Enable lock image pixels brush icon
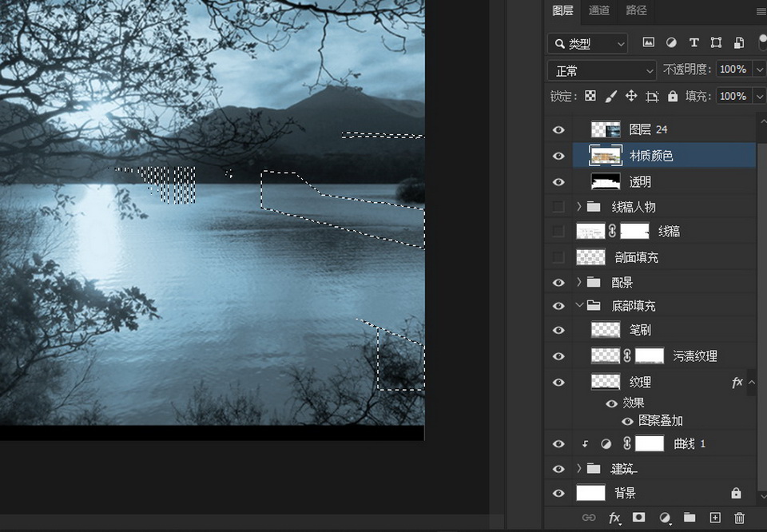The image size is (767, 532). (610, 96)
